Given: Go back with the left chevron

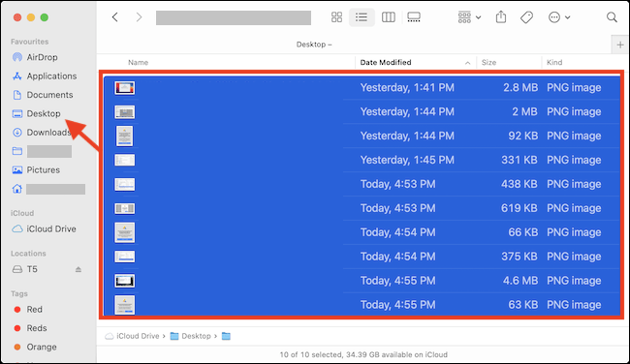Looking at the screenshot, I should (115, 17).
